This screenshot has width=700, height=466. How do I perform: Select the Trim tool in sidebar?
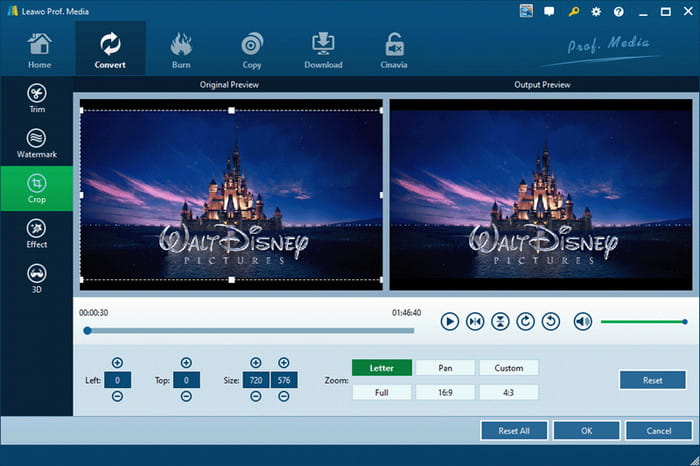click(x=37, y=98)
